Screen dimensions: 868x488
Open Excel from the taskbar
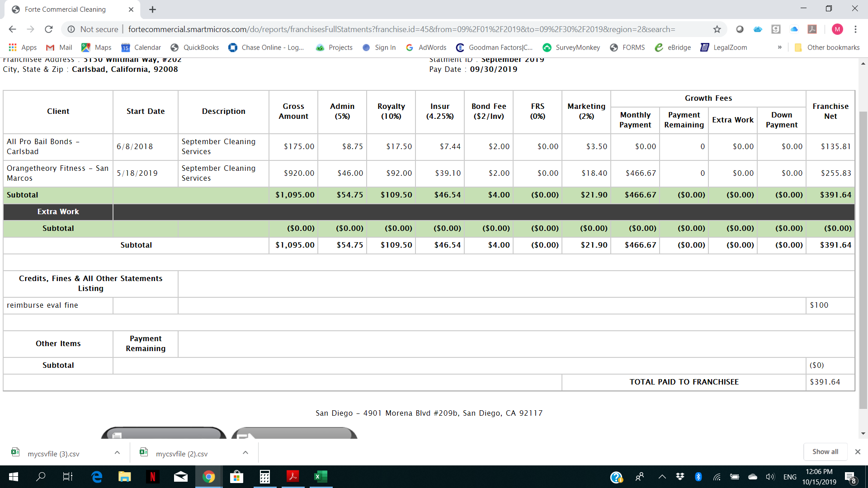321,477
